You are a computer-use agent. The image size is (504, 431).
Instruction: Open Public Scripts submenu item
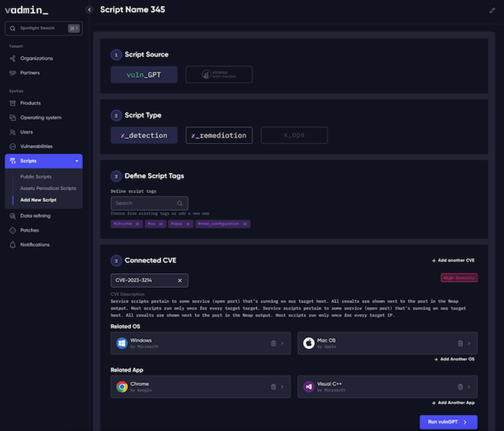point(36,177)
